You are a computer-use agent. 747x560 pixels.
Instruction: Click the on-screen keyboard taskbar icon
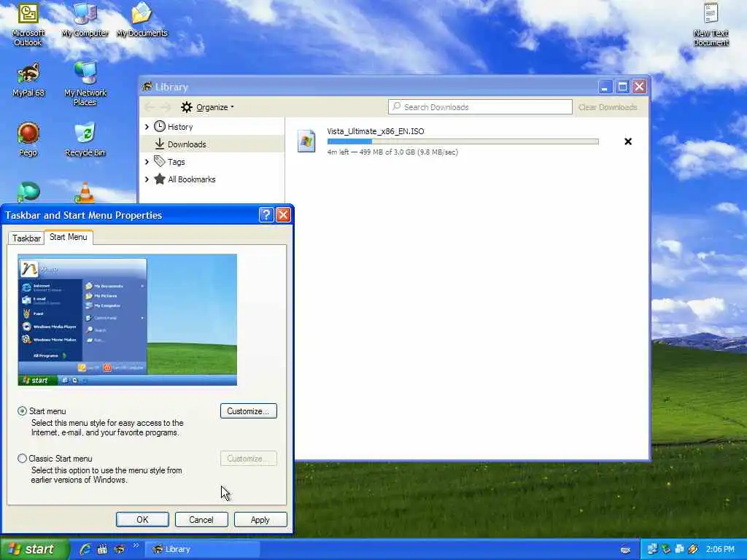(625, 550)
